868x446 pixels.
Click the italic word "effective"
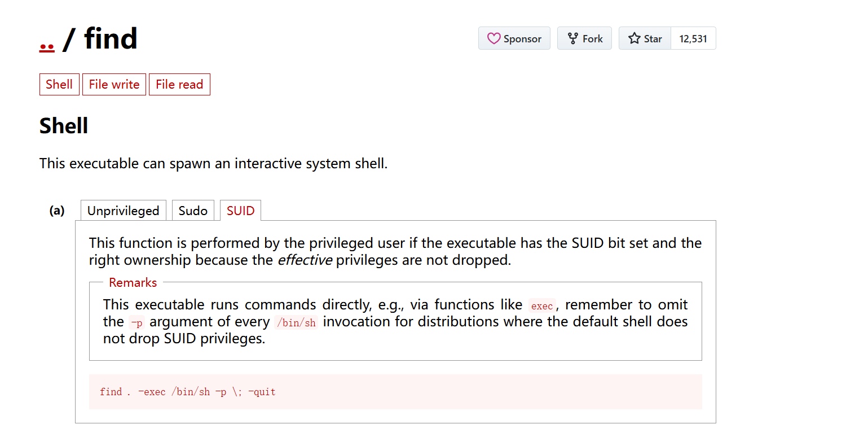click(305, 260)
